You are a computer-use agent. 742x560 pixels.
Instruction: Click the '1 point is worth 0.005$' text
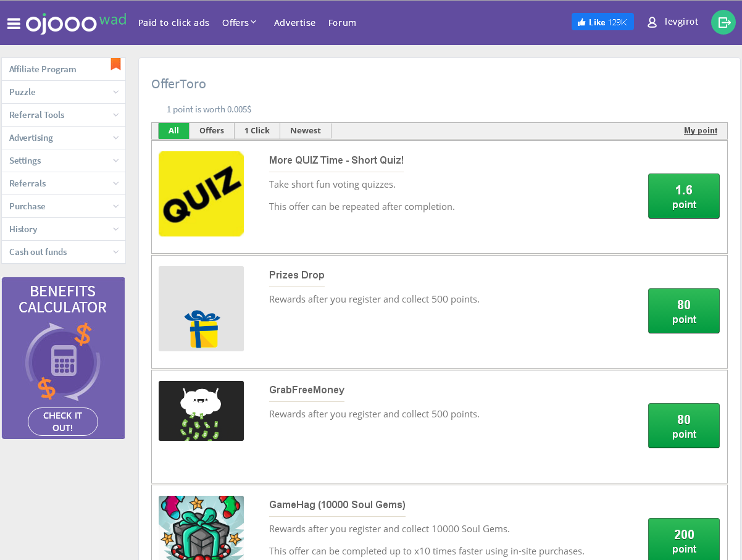pos(209,109)
